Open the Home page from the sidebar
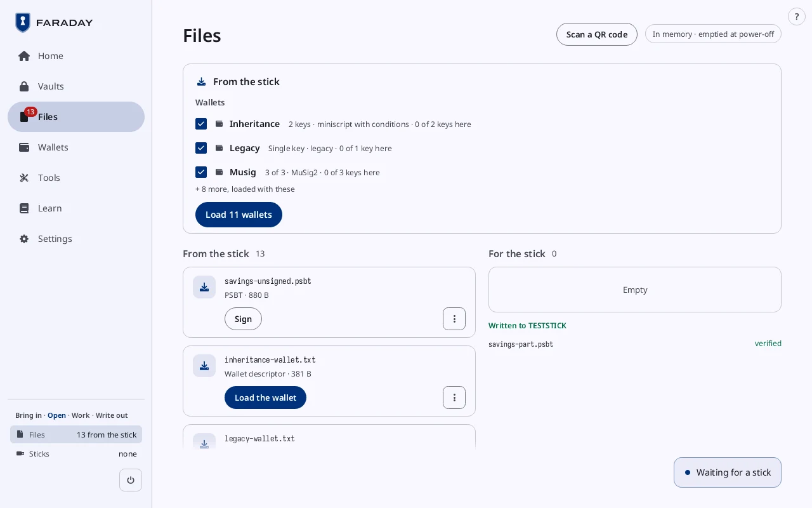The width and height of the screenshot is (812, 508). 76,56
